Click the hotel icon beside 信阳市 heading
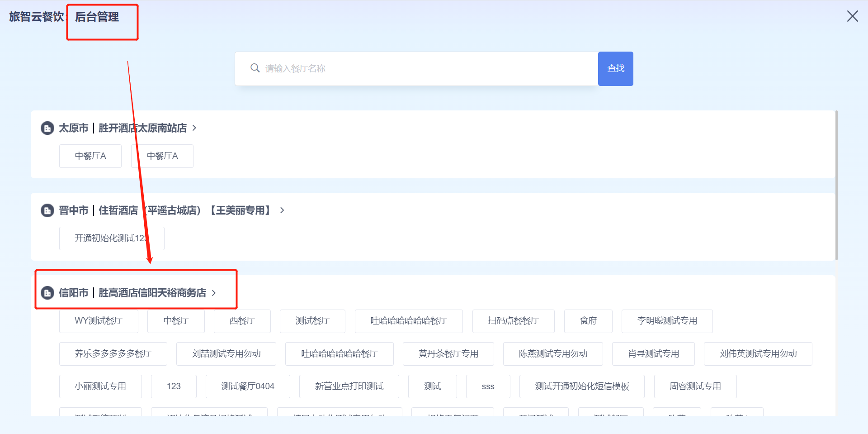Image resolution: width=868 pixels, height=434 pixels. click(x=47, y=293)
